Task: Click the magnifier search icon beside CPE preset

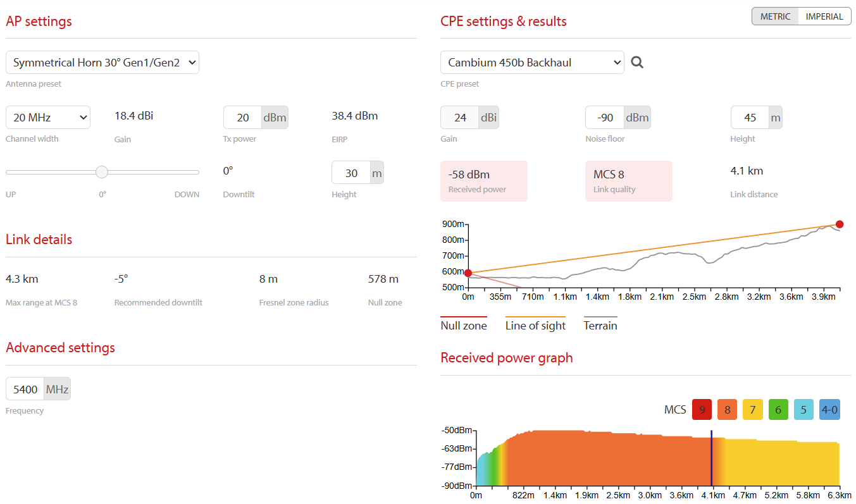Action: (637, 62)
